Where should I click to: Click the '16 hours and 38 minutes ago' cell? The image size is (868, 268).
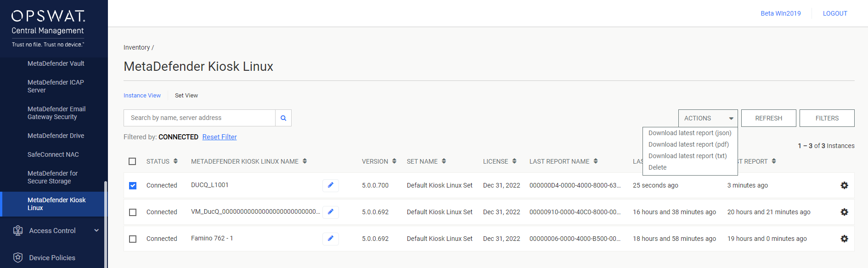pyautogui.click(x=674, y=212)
